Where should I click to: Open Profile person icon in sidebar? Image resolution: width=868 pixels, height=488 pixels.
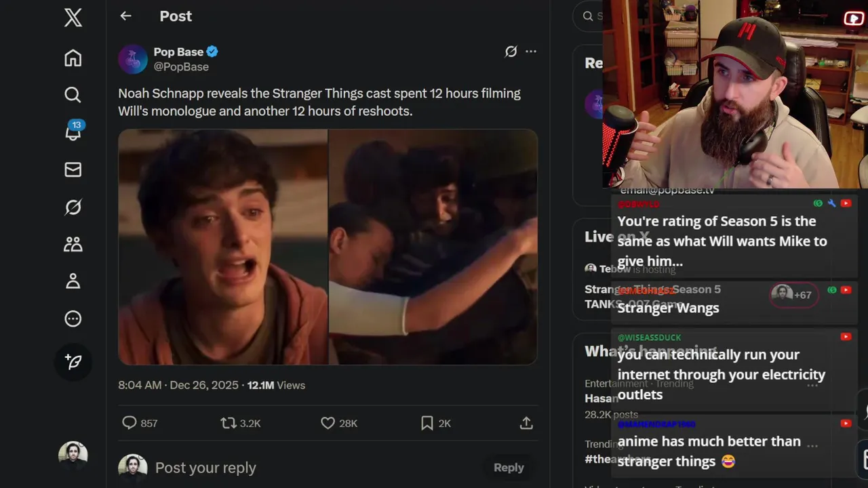pyautogui.click(x=73, y=281)
